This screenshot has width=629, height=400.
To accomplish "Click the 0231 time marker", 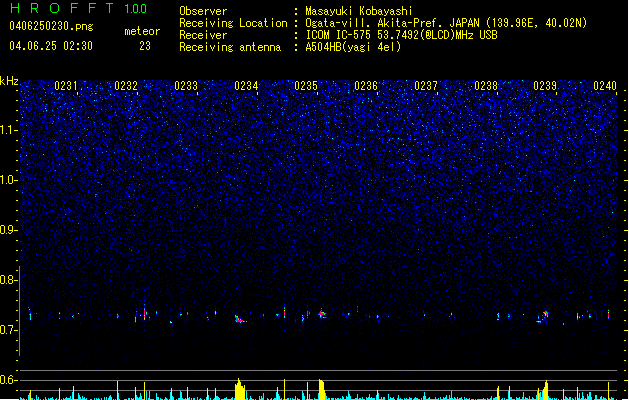I will 66,86.
